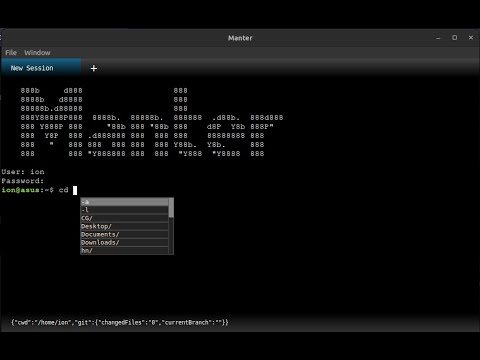Open the Window menu
480x360 pixels.
[37, 53]
